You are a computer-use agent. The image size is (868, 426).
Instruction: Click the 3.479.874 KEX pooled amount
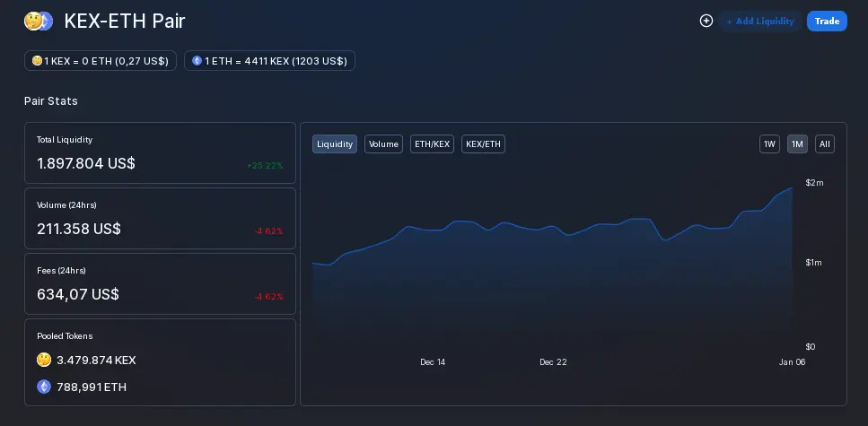[96, 361]
